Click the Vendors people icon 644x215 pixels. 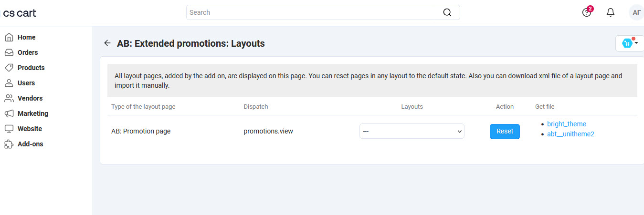coord(9,98)
